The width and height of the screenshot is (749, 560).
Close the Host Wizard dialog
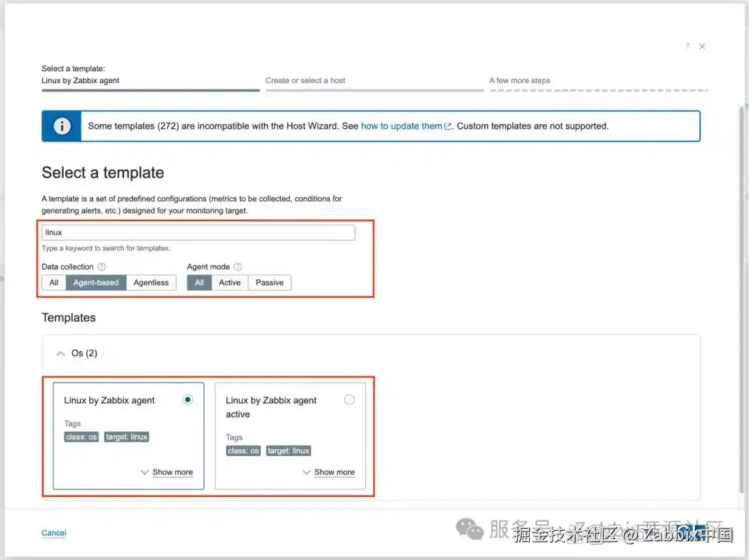pyautogui.click(x=702, y=46)
